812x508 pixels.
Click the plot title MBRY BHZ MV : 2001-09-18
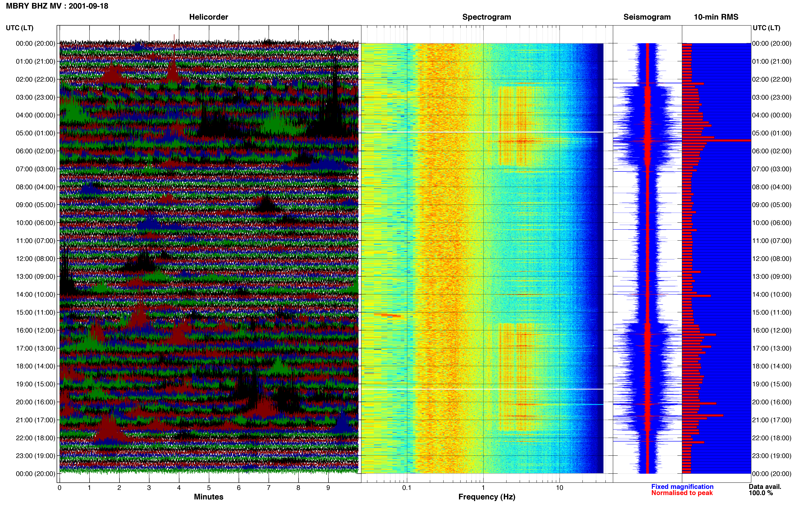point(57,6)
